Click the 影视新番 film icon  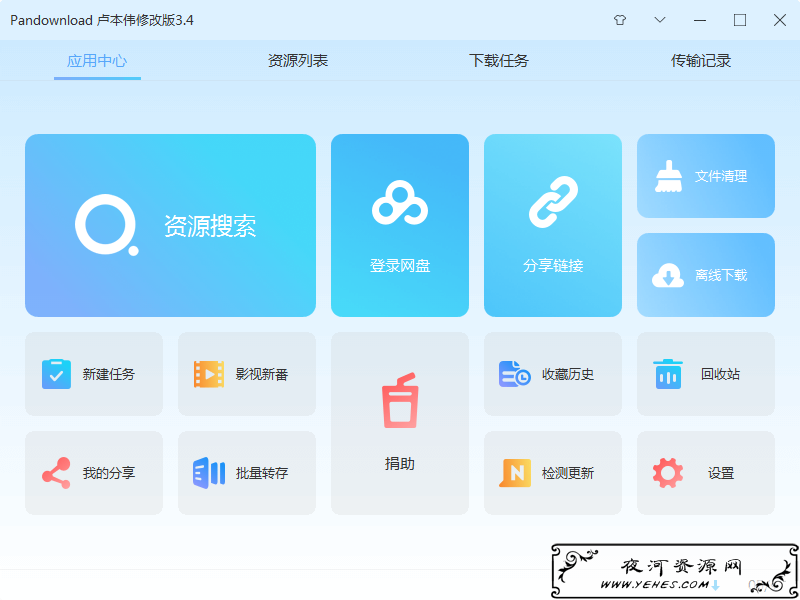[x=209, y=374]
